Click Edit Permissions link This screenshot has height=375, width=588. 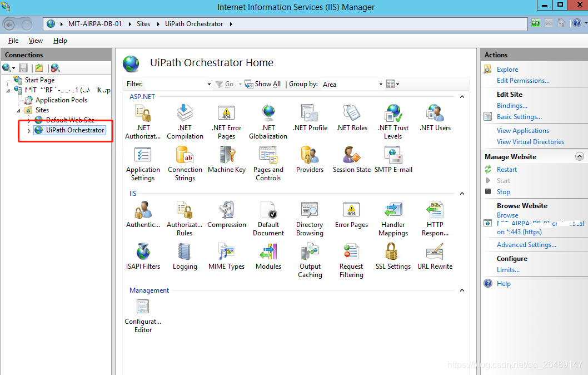click(x=523, y=81)
